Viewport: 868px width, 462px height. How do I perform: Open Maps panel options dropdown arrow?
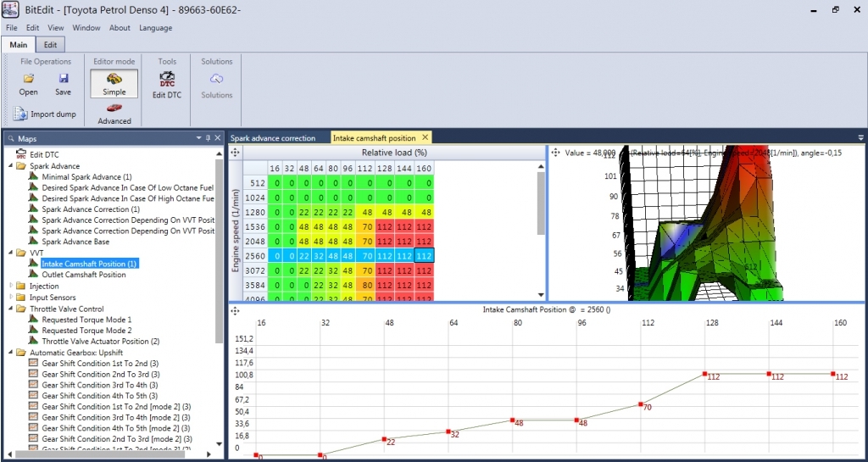point(198,138)
